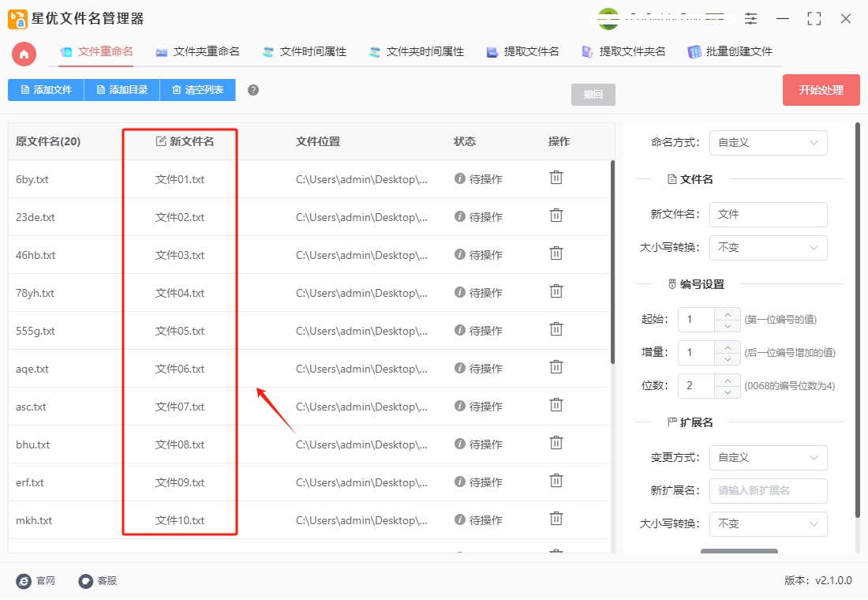Delete bhu.txt with its trash icon
This screenshot has width=868, height=600.
[556, 443]
